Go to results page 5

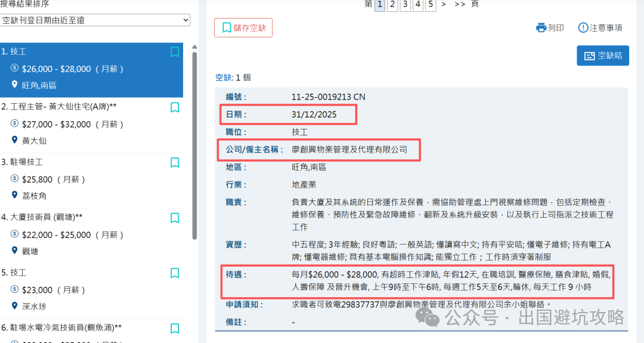[x=431, y=5]
